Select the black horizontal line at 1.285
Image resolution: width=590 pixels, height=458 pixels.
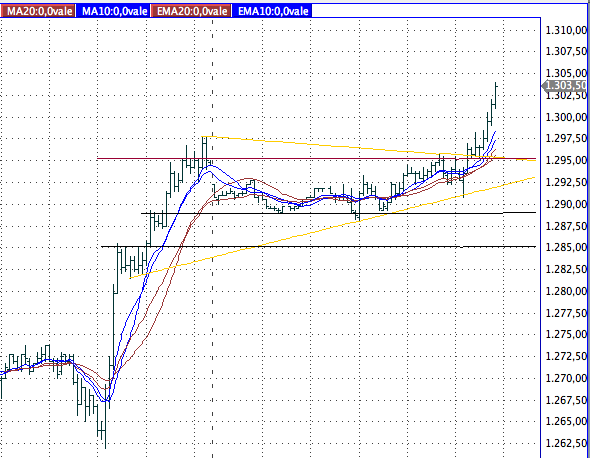(318, 246)
